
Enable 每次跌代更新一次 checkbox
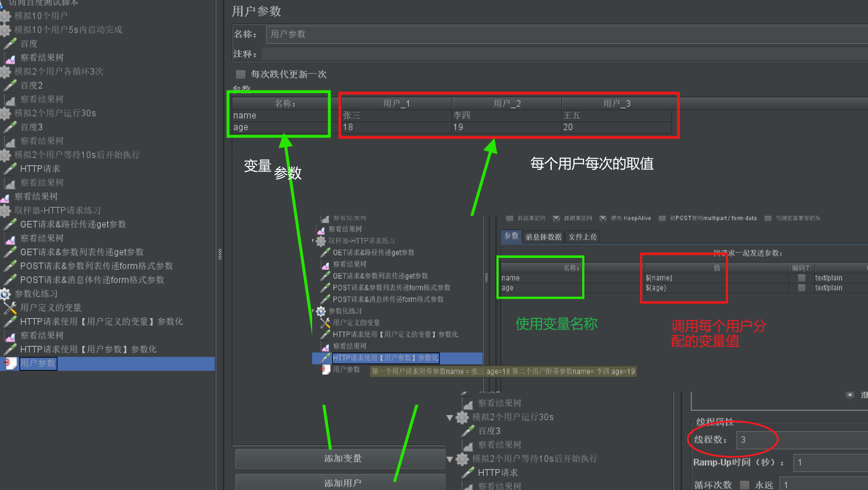(x=240, y=75)
